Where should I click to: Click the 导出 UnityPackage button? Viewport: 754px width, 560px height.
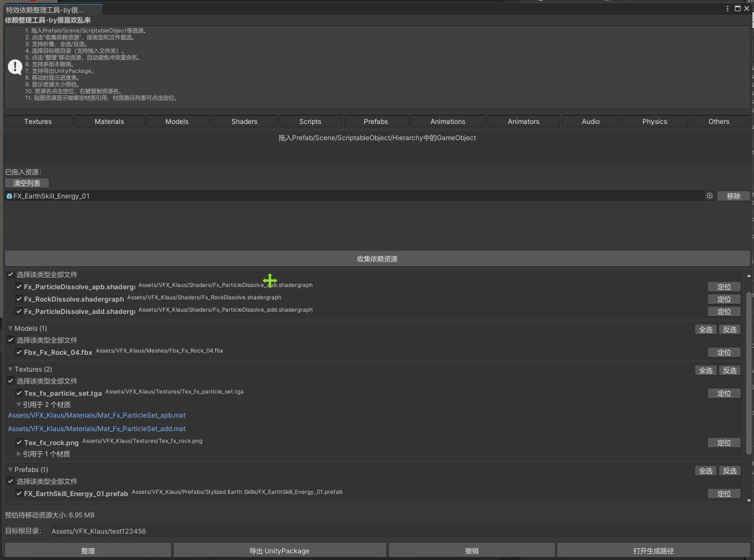pyautogui.click(x=279, y=550)
